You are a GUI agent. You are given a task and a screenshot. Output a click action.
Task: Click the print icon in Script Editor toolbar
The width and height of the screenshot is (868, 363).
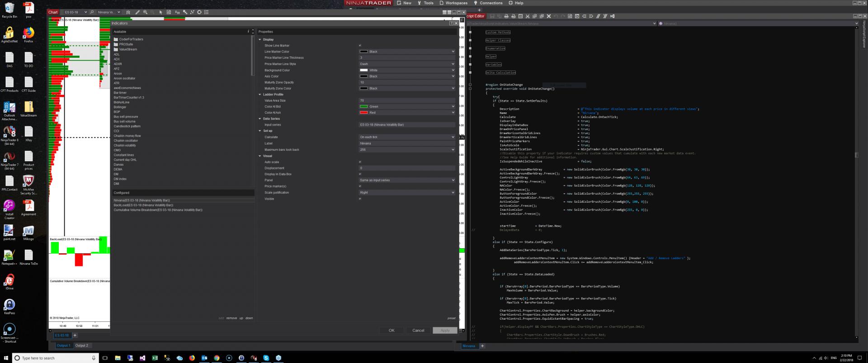tap(506, 16)
